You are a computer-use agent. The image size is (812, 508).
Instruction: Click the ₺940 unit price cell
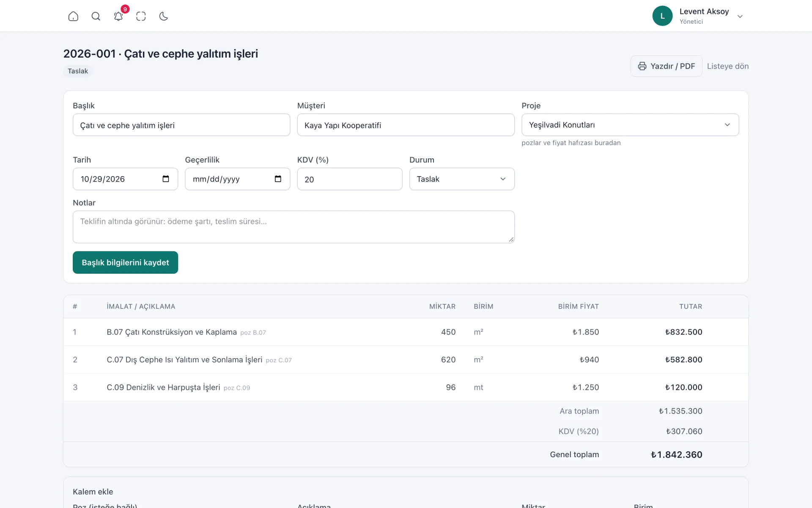[589, 359]
